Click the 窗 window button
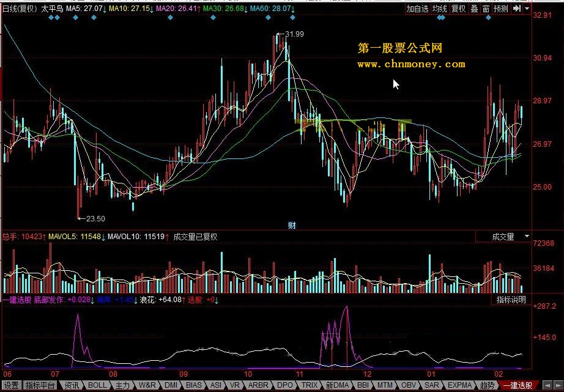Viewport: 564px width, 392px height. pyautogui.click(x=486, y=9)
